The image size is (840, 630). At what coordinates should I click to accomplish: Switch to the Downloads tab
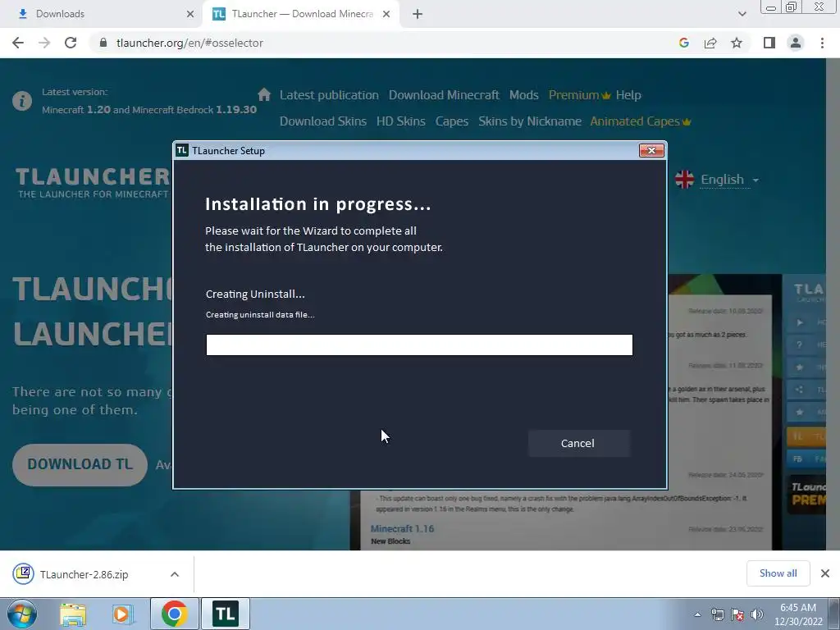point(102,14)
